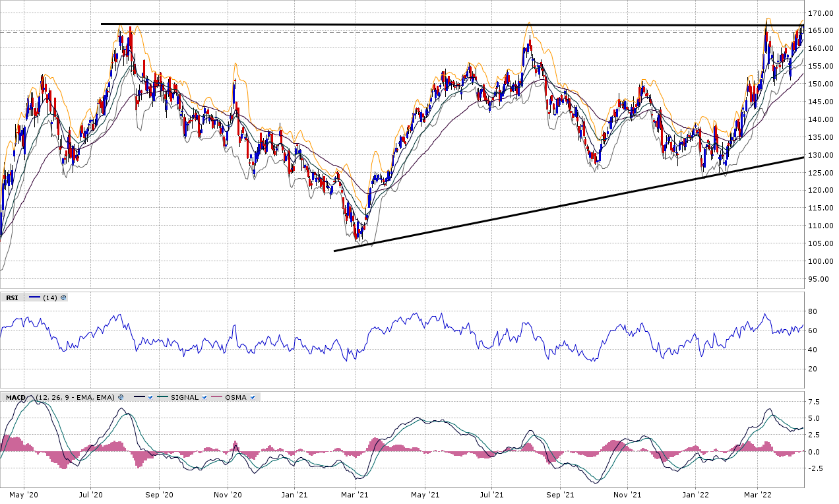839x504 pixels.
Task: Click the RSI period (14) parameter
Action: 50,298
